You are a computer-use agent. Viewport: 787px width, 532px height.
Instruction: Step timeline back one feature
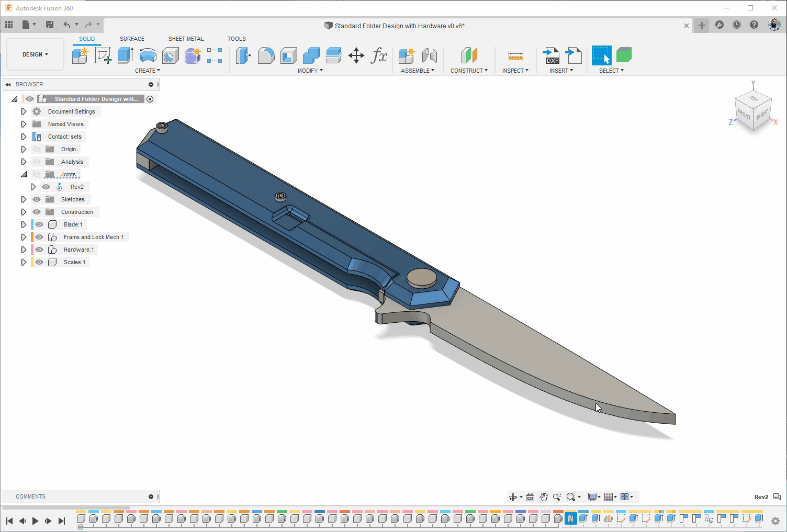click(23, 521)
